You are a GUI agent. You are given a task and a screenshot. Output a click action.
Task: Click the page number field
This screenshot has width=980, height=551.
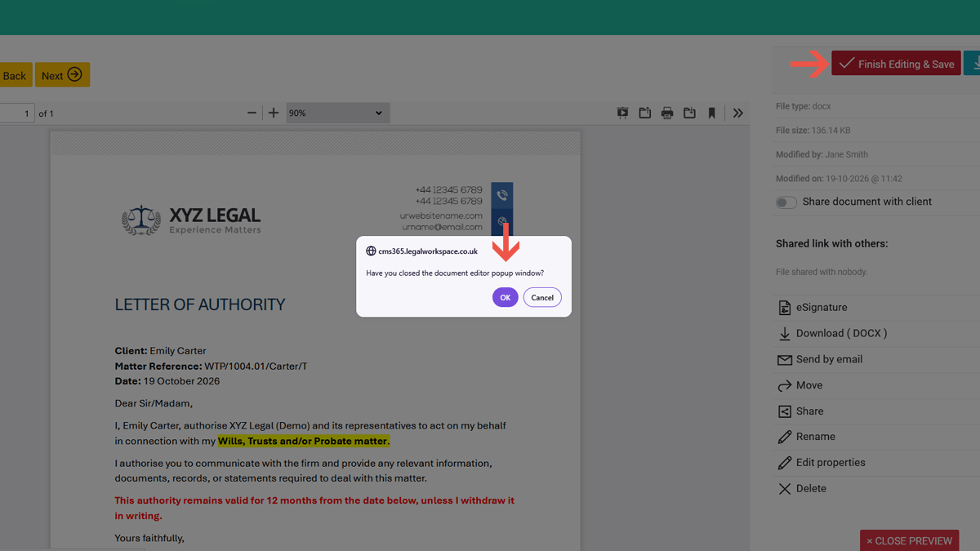point(16,113)
